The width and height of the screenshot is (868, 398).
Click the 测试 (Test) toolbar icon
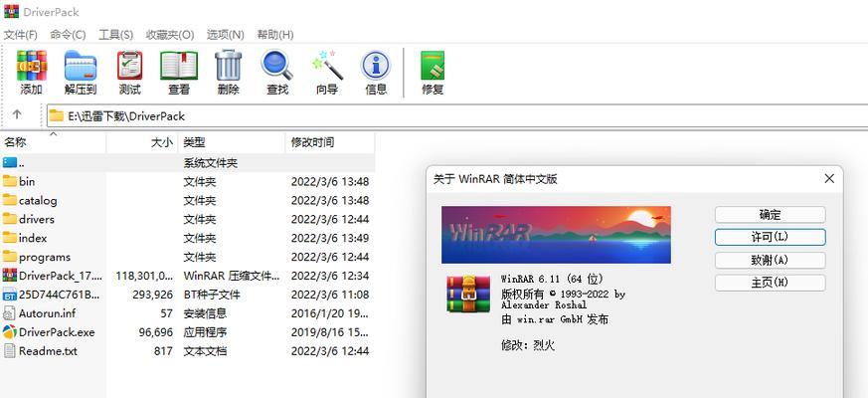pos(129,66)
